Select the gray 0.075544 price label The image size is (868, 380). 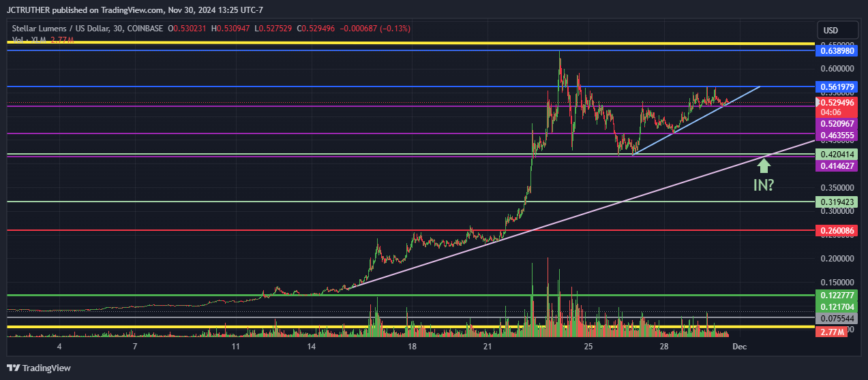pyautogui.click(x=837, y=319)
